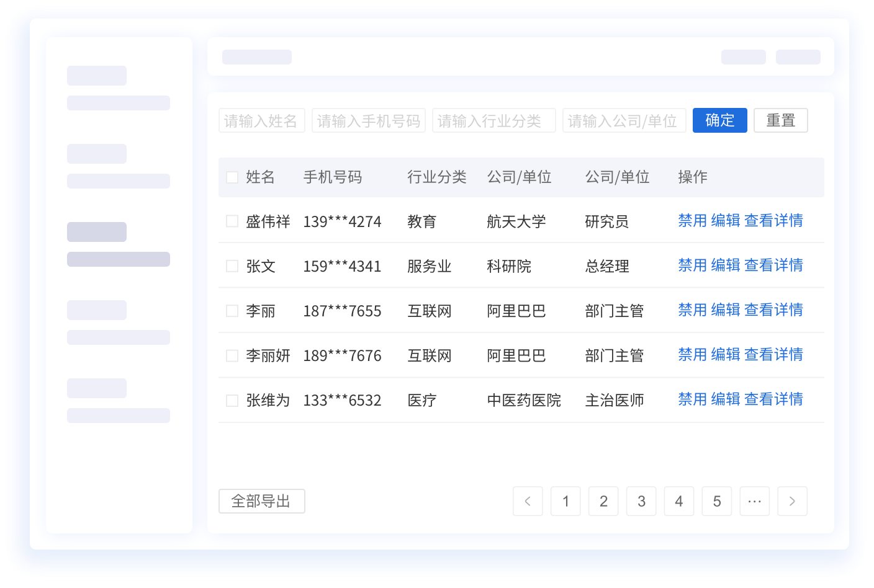Click 查看详情 for 李丽 row
Image resolution: width=874 pixels, height=588 pixels.
click(773, 310)
